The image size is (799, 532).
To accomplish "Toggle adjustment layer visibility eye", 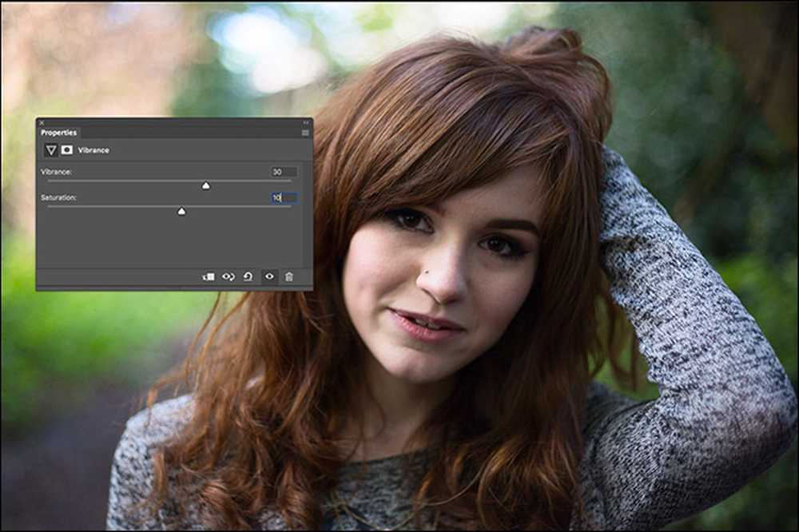I will [269, 276].
